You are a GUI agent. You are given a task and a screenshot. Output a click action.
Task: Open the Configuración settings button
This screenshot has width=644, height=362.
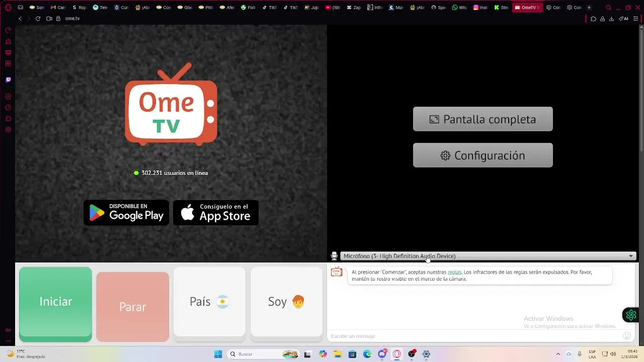pyautogui.click(x=483, y=155)
